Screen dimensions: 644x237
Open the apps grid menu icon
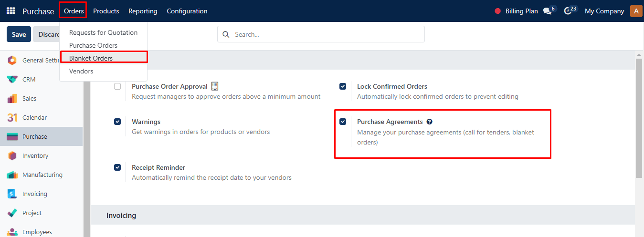(x=11, y=10)
